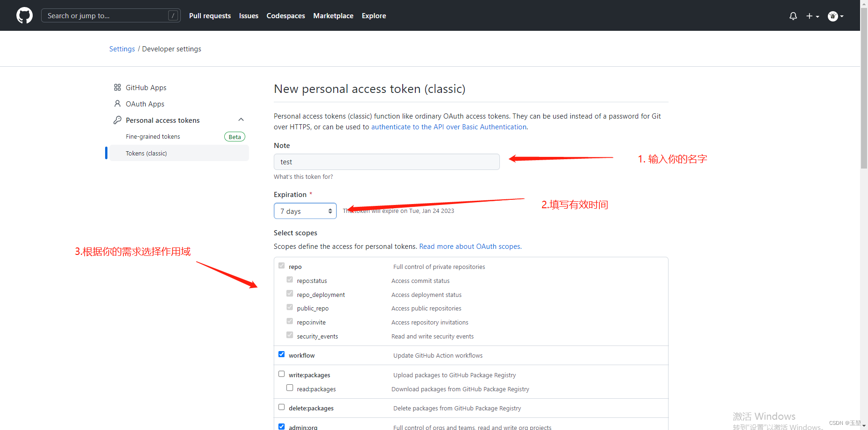The height and width of the screenshot is (430, 868).
Task: Click the 'Full control of private repositories' description
Action: point(439,267)
